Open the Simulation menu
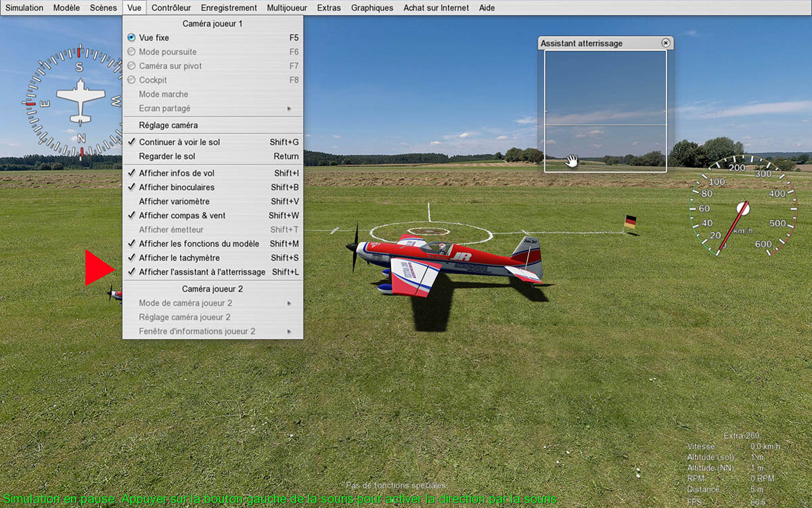This screenshot has width=812, height=508. pyautogui.click(x=24, y=8)
